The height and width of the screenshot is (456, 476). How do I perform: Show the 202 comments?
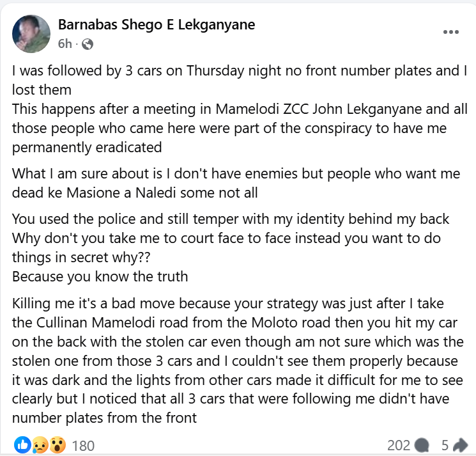pyautogui.click(x=399, y=445)
